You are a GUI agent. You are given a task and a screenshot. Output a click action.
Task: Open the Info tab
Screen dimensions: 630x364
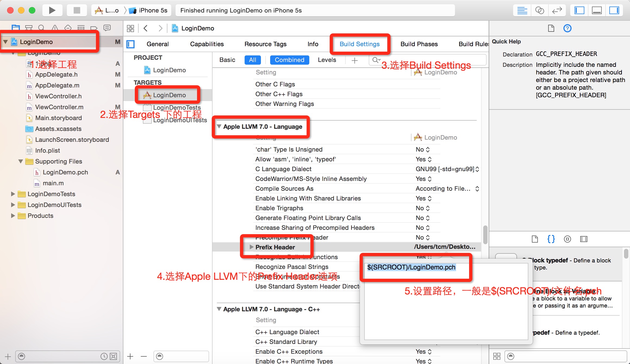click(313, 44)
